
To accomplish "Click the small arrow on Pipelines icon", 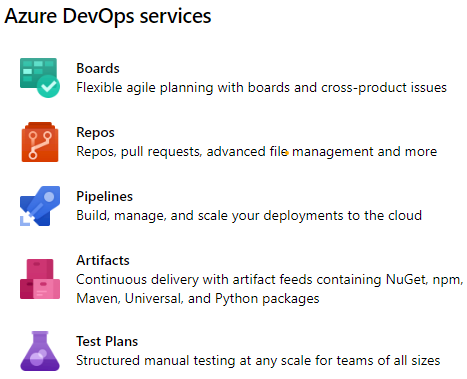I will click(x=25, y=220).
